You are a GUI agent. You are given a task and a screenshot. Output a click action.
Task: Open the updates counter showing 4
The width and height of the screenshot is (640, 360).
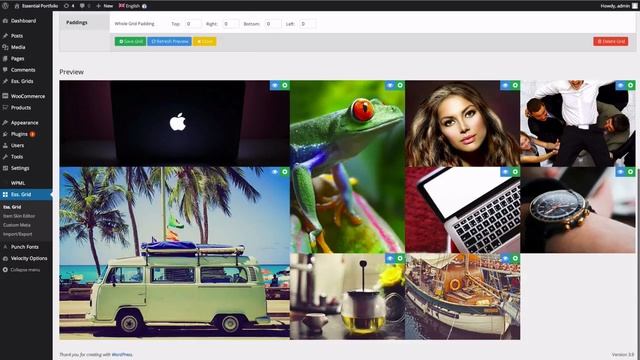(69, 6)
